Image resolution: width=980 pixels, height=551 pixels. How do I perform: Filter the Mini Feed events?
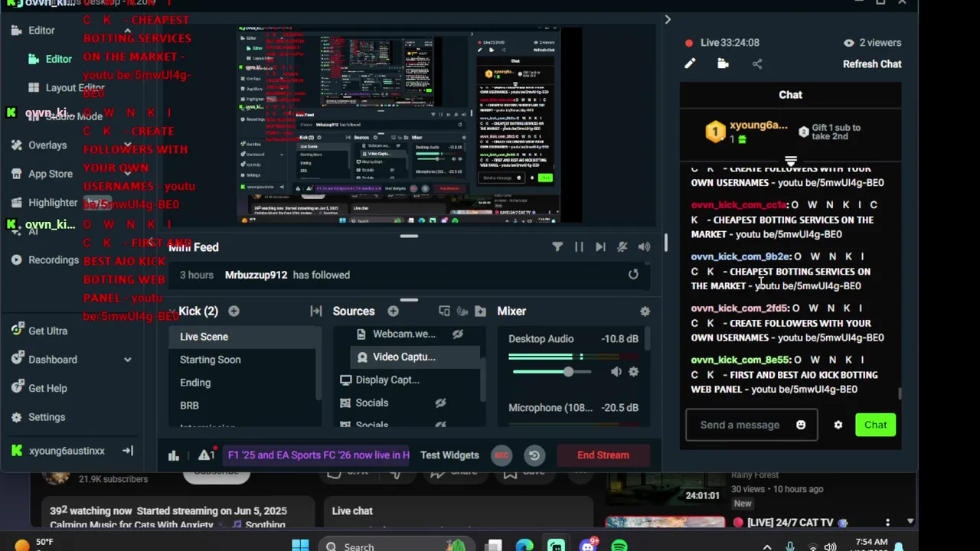[557, 246]
